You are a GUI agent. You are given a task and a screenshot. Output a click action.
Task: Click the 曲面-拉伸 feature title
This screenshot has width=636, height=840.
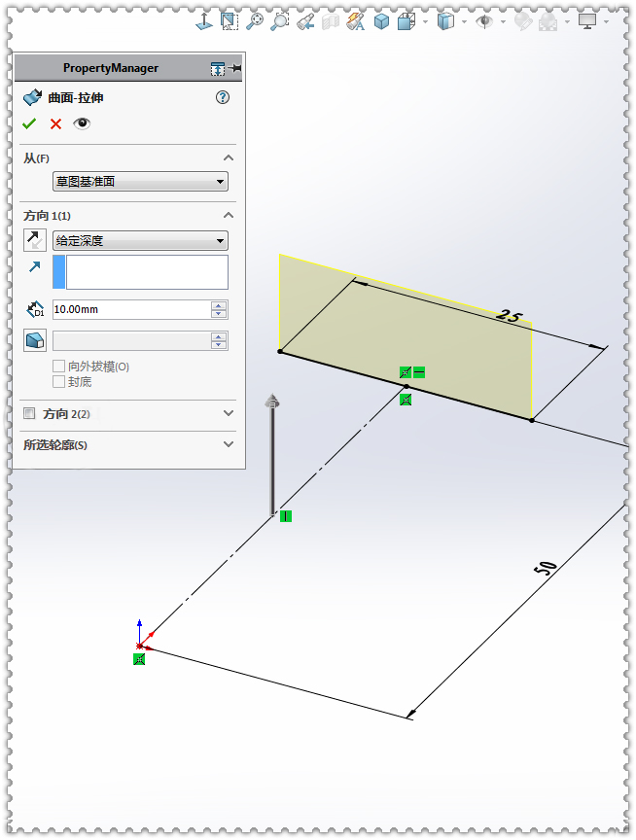pos(76,98)
